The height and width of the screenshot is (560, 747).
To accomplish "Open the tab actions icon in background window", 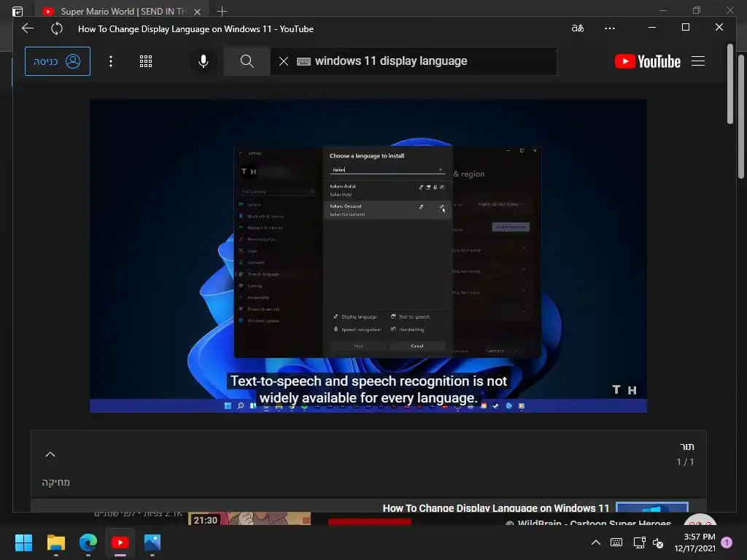I will pyautogui.click(x=18, y=12).
